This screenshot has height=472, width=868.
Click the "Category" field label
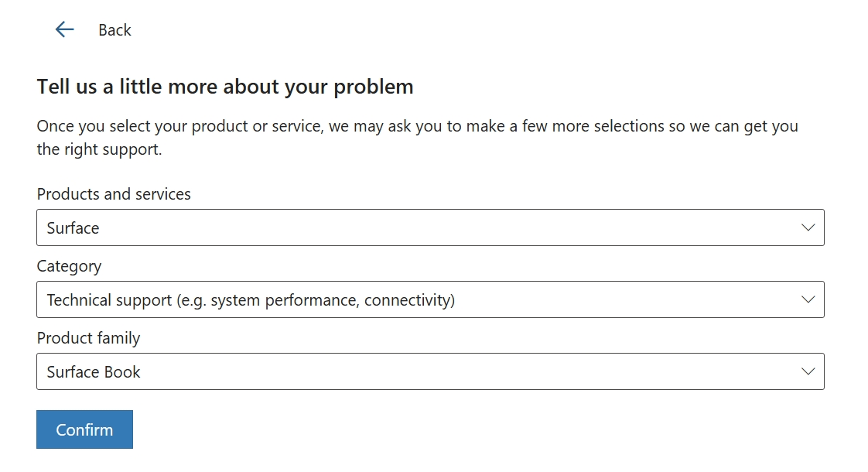coord(69,266)
